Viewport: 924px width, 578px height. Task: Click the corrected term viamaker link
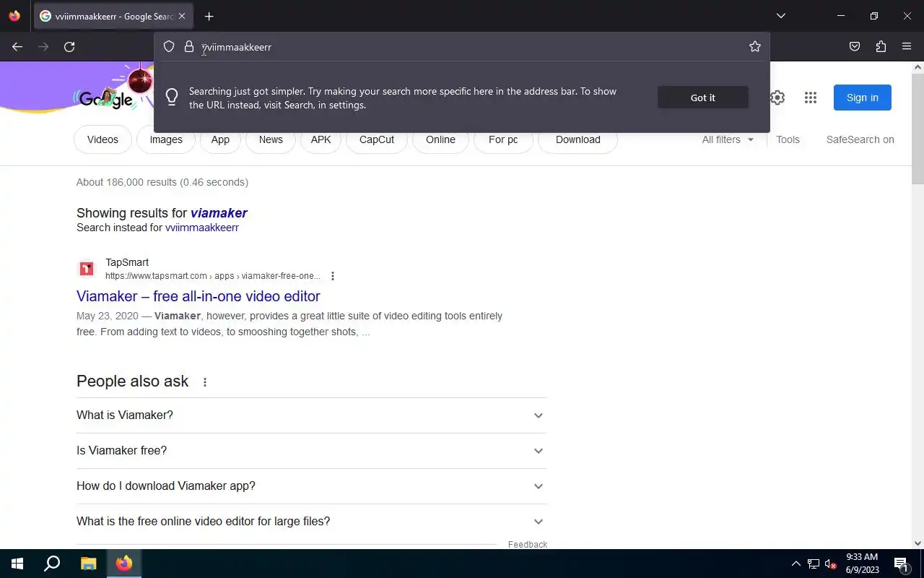[x=219, y=213]
